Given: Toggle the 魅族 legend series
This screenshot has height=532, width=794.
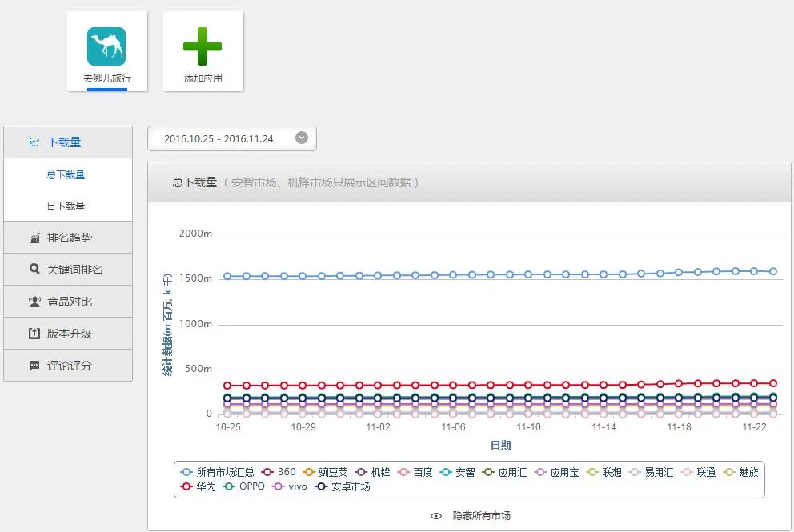Looking at the screenshot, I should (x=741, y=472).
